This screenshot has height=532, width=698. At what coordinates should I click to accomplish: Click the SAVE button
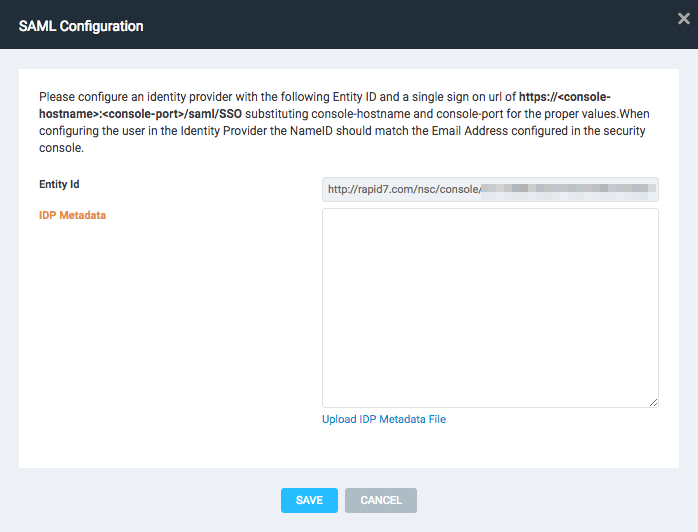[x=309, y=500]
